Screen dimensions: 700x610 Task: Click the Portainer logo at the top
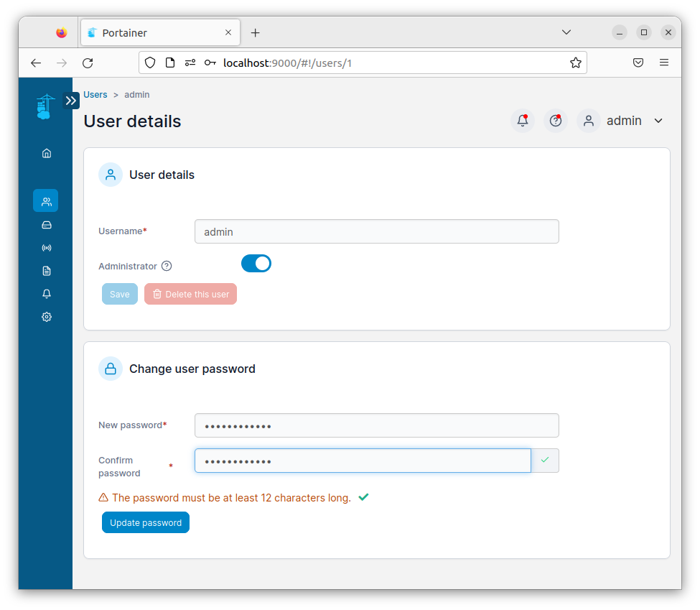pyautogui.click(x=45, y=106)
